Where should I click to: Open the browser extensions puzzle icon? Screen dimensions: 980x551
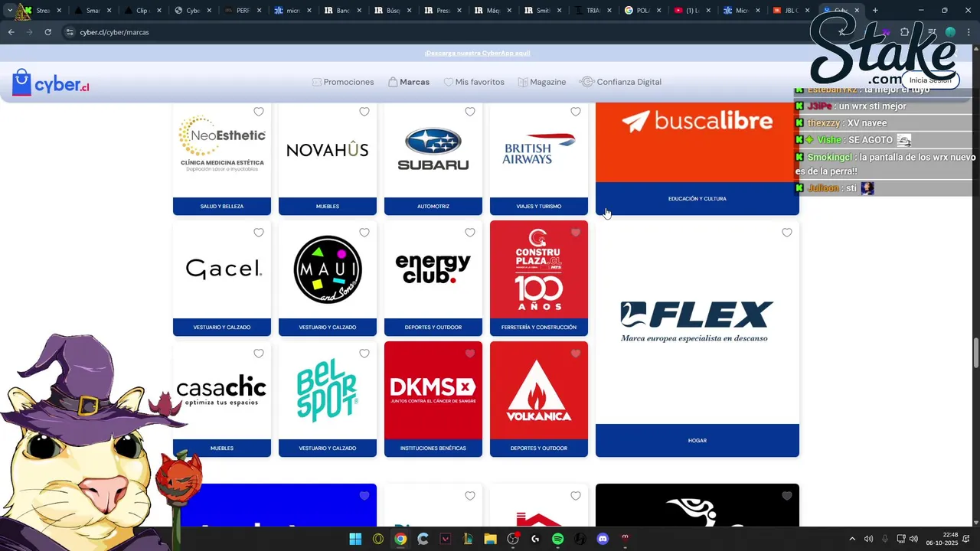(x=904, y=32)
